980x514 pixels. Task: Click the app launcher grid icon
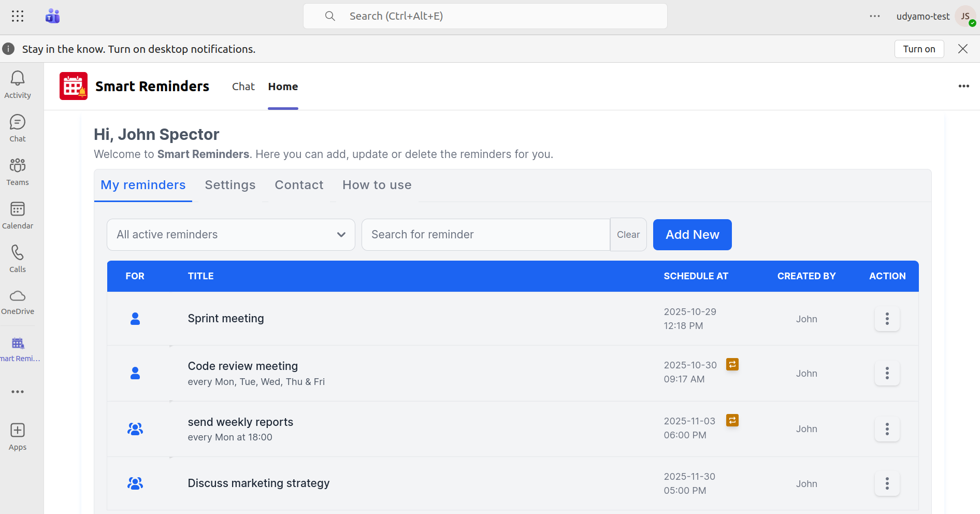pyautogui.click(x=18, y=16)
